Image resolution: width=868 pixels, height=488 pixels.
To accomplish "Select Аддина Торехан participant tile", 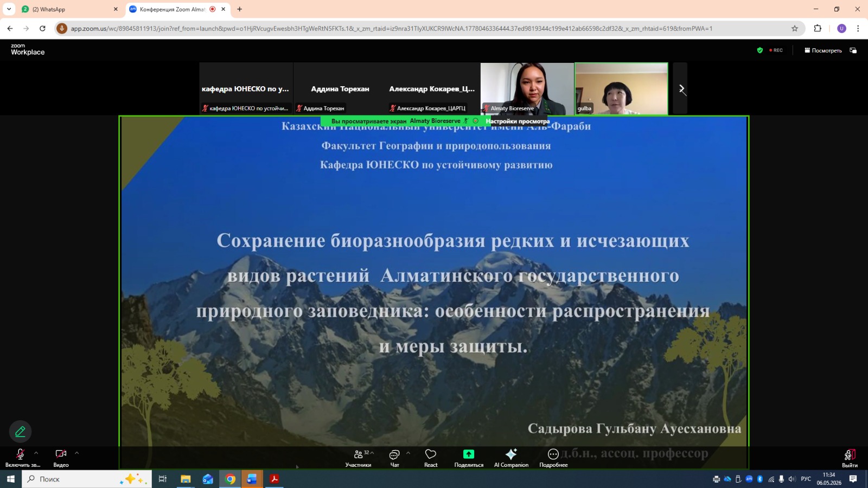I will 340,88.
